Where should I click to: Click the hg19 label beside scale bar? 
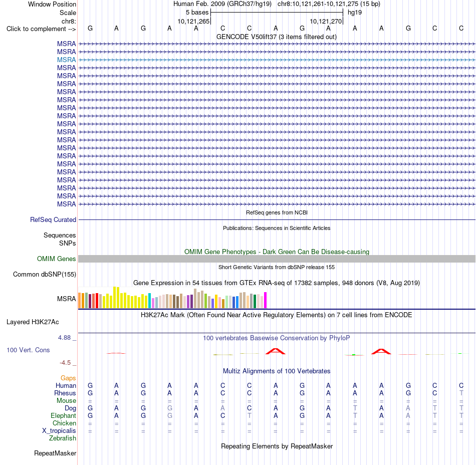355,13
